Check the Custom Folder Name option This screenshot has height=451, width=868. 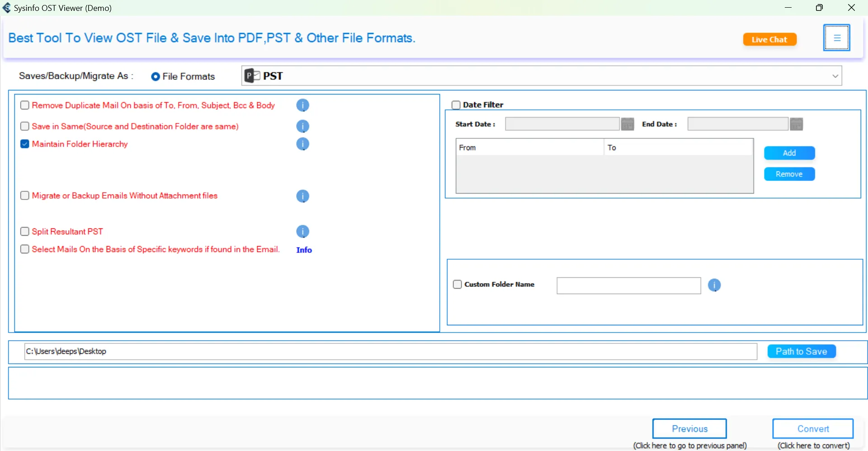pos(458,285)
